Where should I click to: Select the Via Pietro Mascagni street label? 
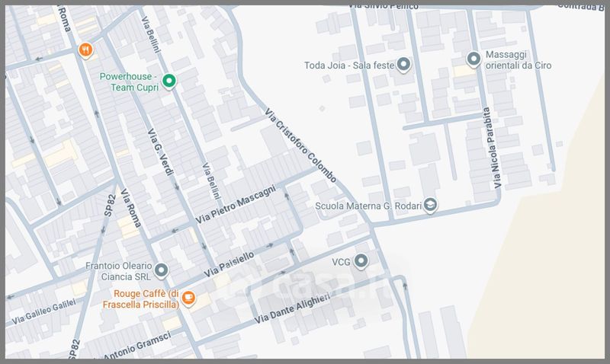click(x=236, y=204)
